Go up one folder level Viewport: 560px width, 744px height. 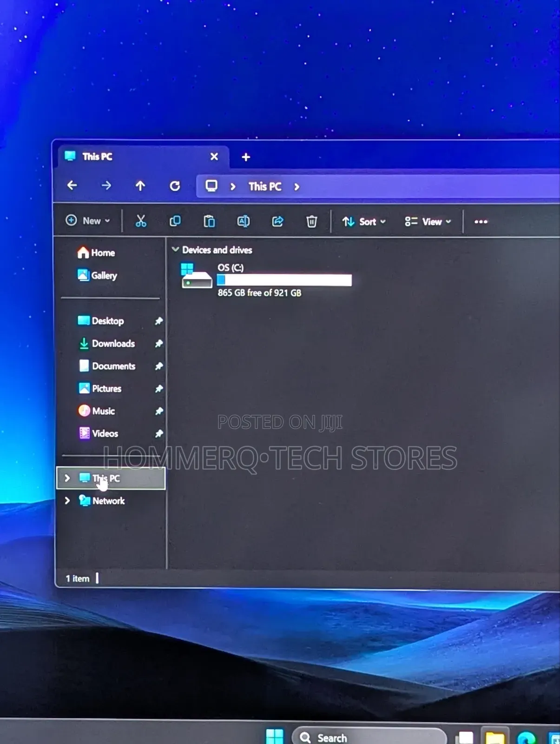140,186
